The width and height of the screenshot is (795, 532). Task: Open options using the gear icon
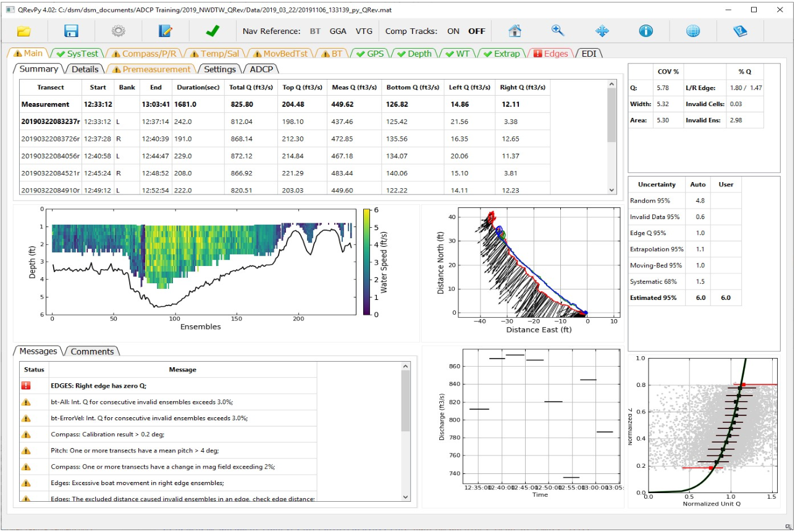click(x=118, y=31)
